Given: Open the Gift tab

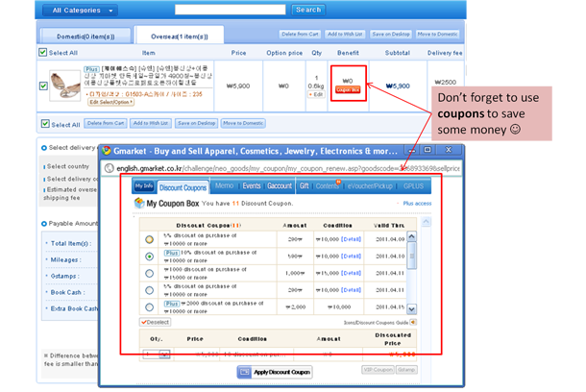Looking at the screenshot, I should tap(305, 185).
